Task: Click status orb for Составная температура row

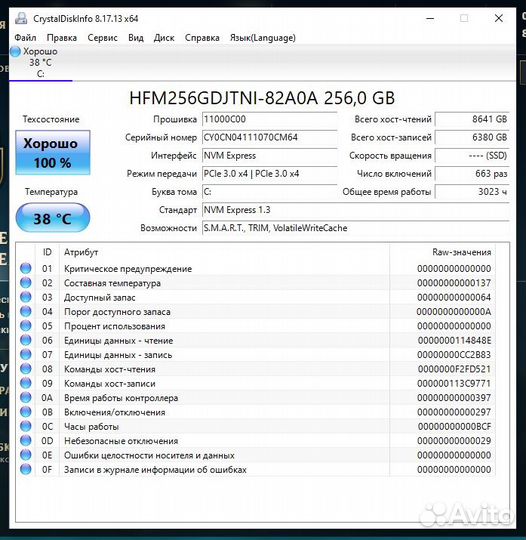Action: [25, 283]
